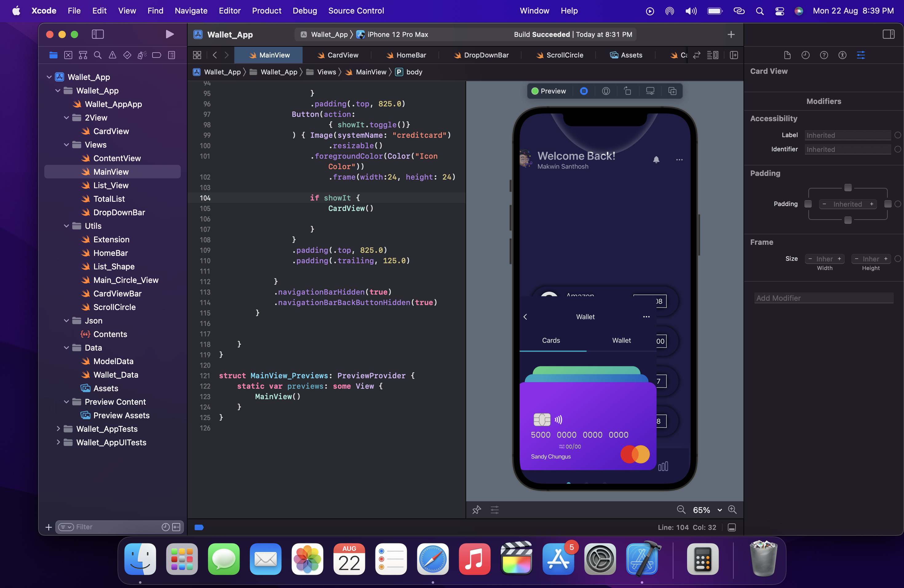Collapse the 2View folder

tap(66, 118)
